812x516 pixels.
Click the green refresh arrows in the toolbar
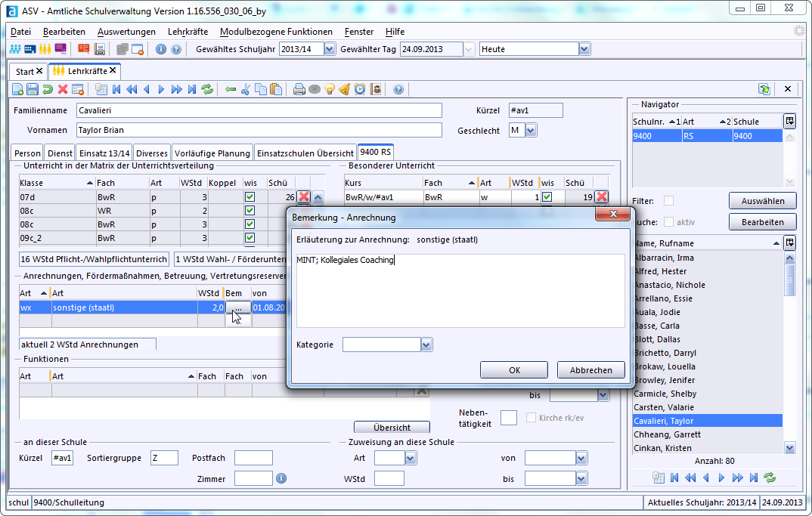(x=207, y=90)
